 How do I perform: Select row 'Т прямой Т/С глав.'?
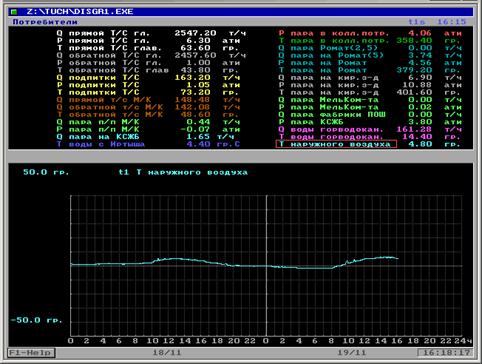[x=148, y=48]
